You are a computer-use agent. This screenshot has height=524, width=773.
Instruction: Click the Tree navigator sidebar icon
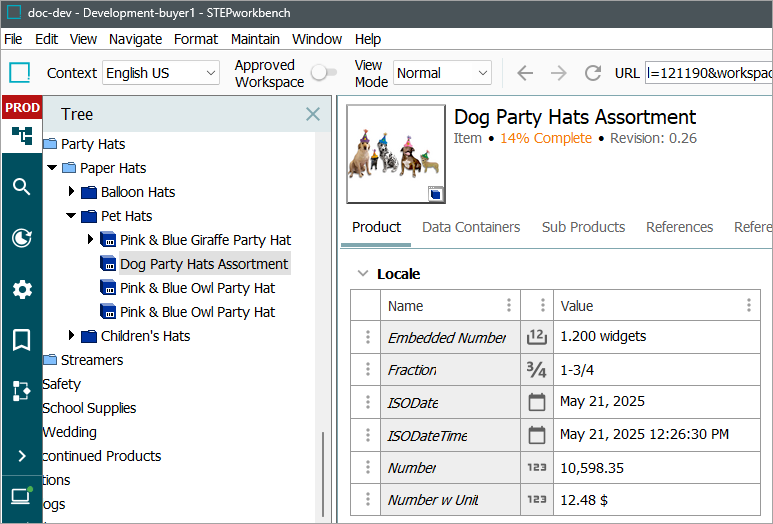point(21,136)
